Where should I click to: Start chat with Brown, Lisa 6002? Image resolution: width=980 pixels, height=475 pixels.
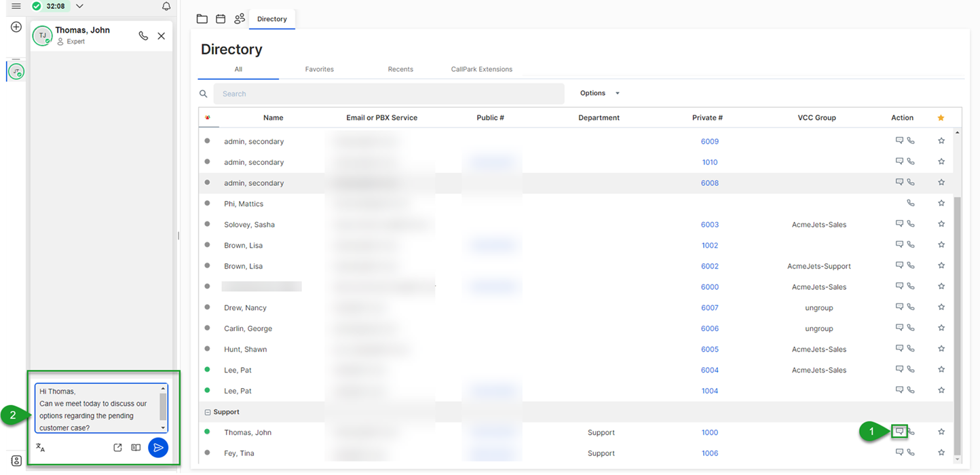(x=899, y=265)
